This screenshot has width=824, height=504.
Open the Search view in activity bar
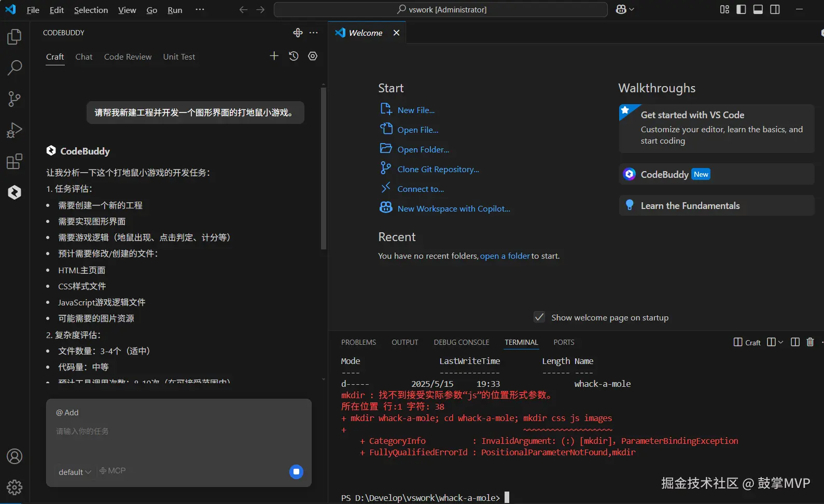(15, 67)
